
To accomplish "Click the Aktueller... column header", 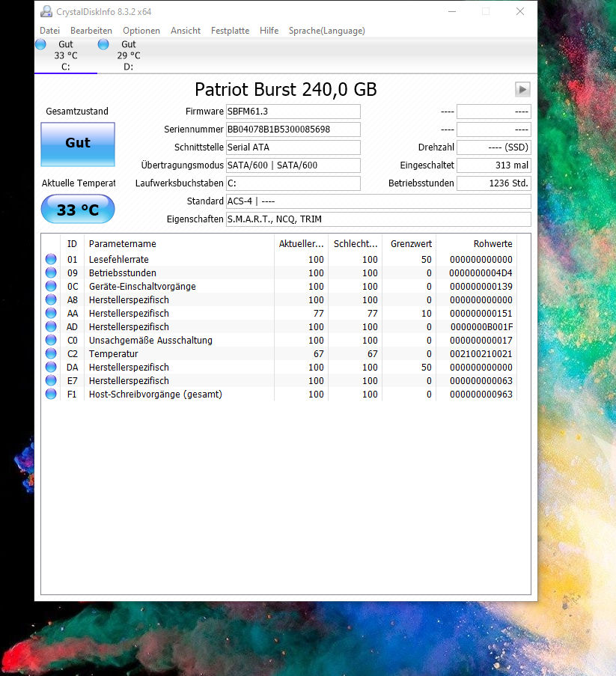I will click(x=301, y=243).
